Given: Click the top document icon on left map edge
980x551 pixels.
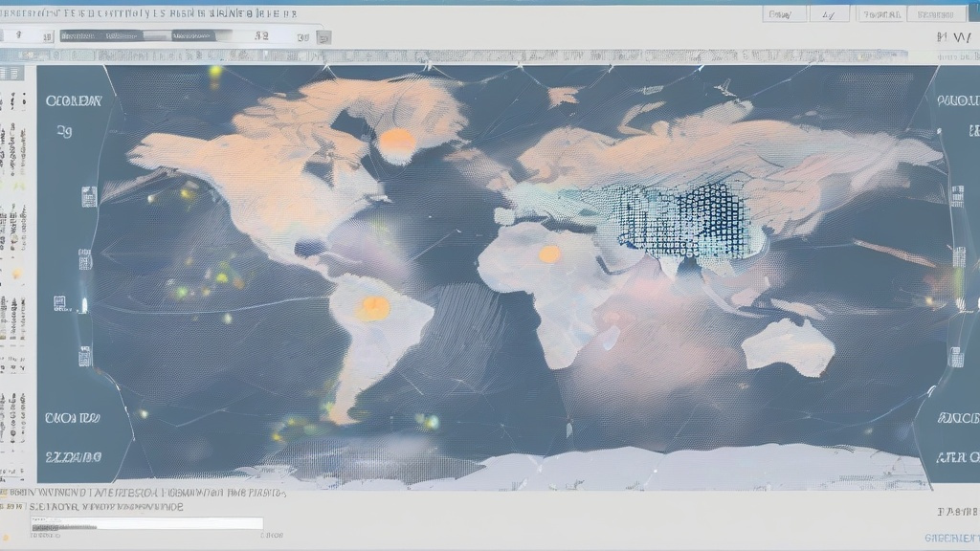Looking at the screenshot, I should point(88,196).
